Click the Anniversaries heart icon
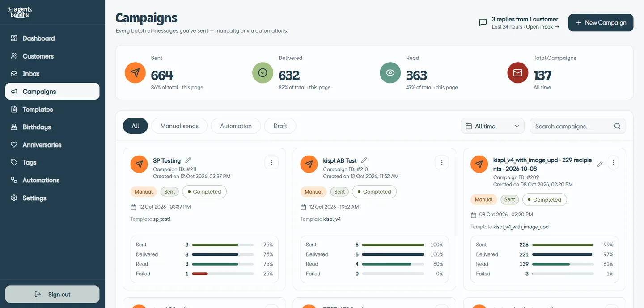The height and width of the screenshot is (308, 644). [14, 145]
